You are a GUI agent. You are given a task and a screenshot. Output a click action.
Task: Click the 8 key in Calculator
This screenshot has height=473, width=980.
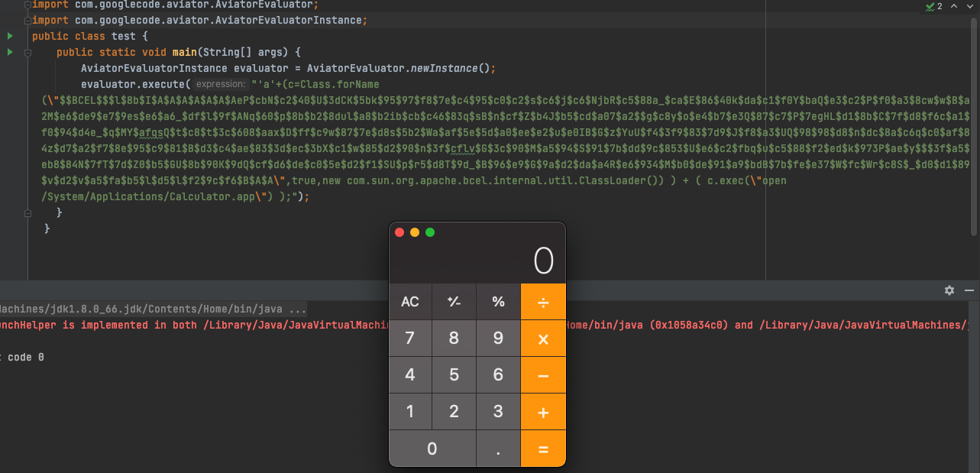point(454,339)
